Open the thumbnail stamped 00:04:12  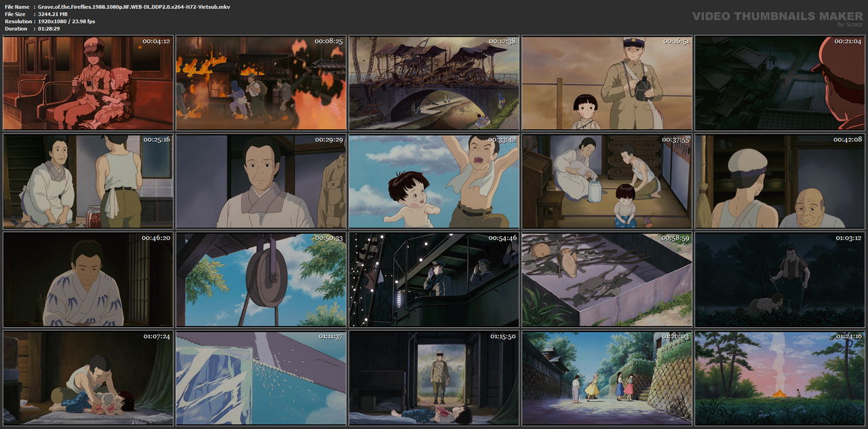pyautogui.click(x=88, y=83)
